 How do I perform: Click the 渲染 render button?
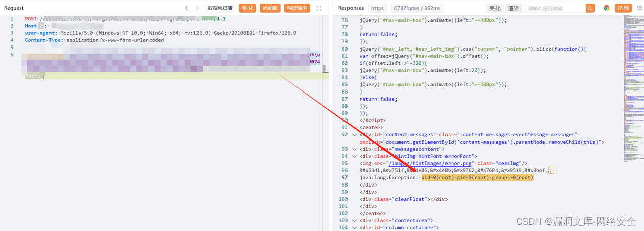[513, 8]
